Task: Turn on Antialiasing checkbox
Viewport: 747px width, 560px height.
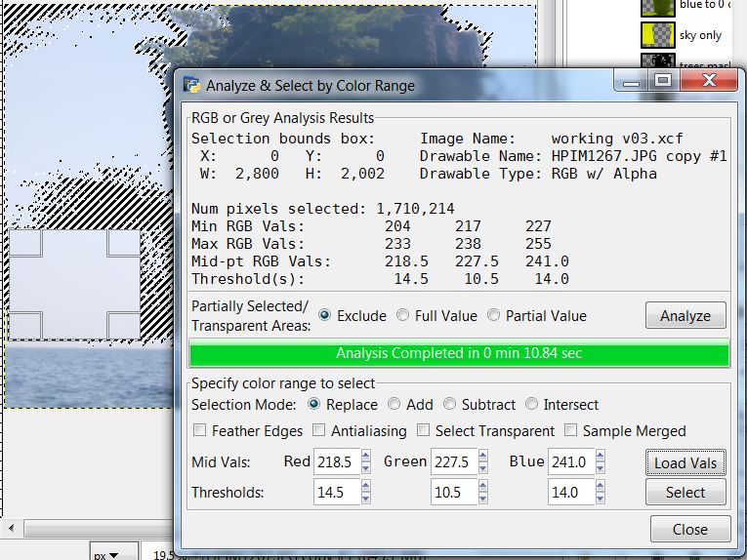Action: tap(319, 430)
